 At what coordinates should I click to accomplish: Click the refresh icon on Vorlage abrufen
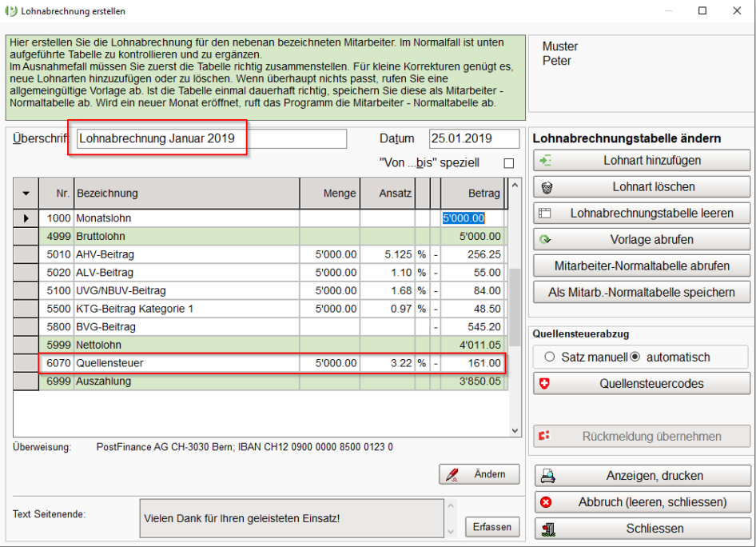pyautogui.click(x=545, y=239)
